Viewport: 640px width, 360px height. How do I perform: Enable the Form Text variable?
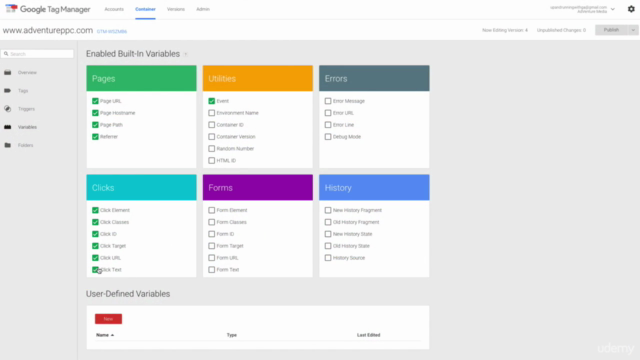[x=211, y=270]
